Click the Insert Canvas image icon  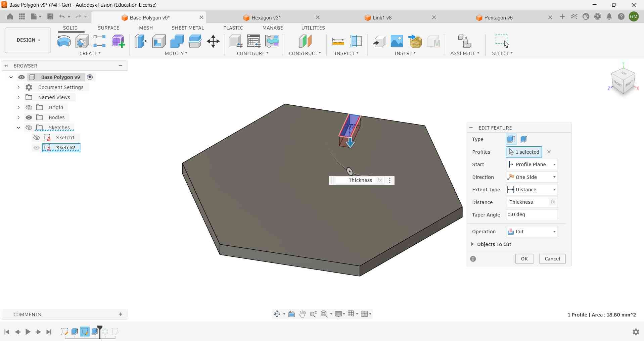[x=397, y=41]
